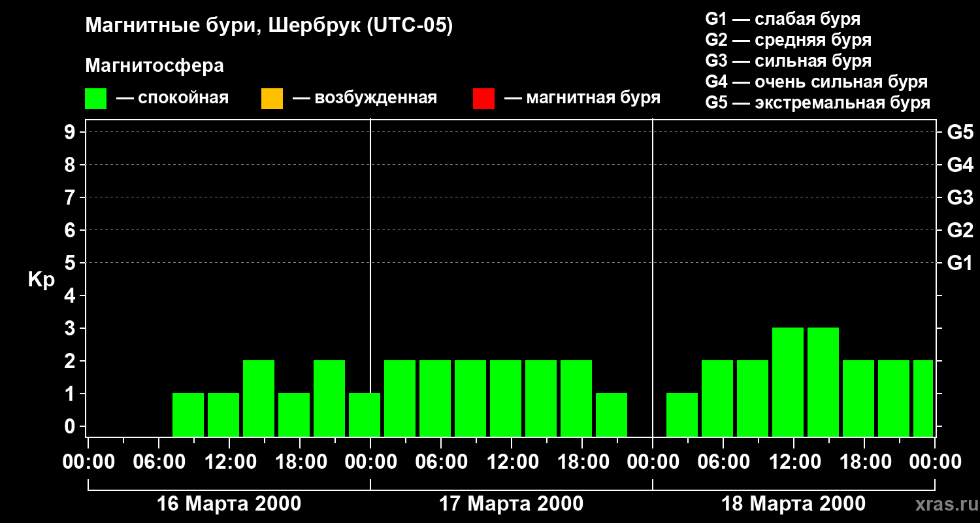This screenshot has width=980, height=523.
Task: Click the '5' value on the Kp axis
Action: pyautogui.click(x=71, y=263)
